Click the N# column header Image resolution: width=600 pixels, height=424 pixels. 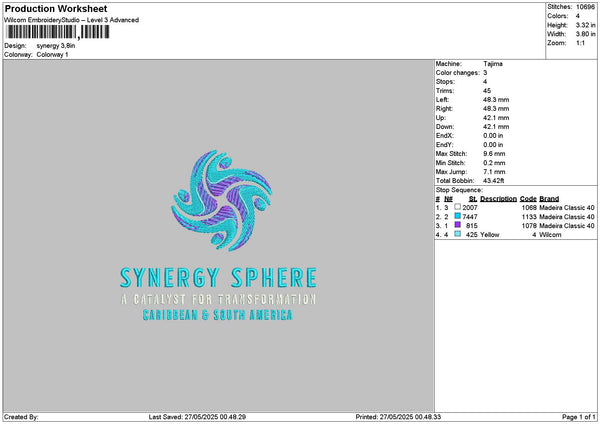[448, 199]
